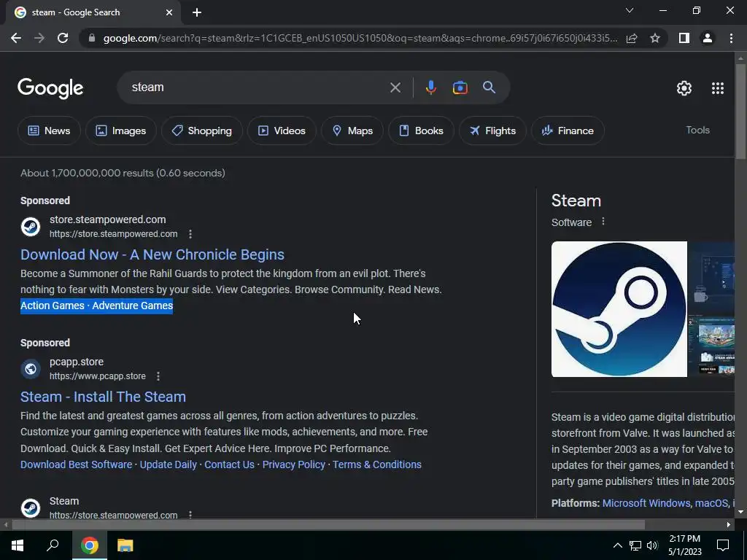
Task: Open Chrome's three-dot menu
Action: 731,38
